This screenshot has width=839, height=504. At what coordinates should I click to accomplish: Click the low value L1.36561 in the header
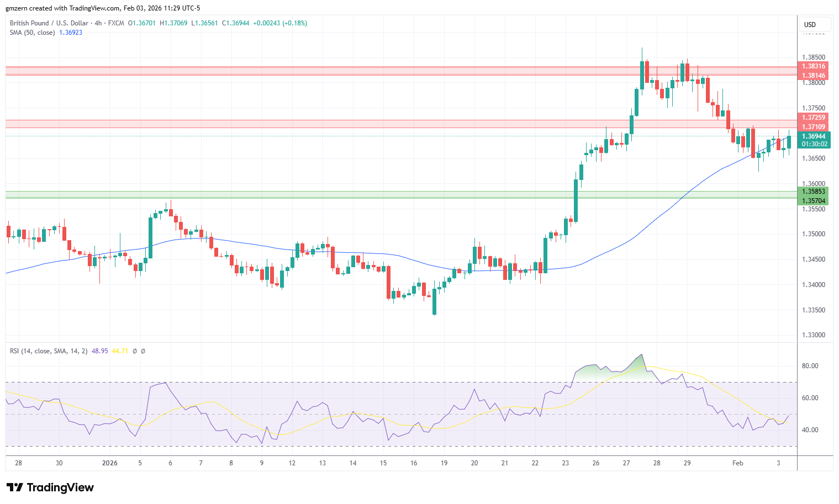pos(204,23)
